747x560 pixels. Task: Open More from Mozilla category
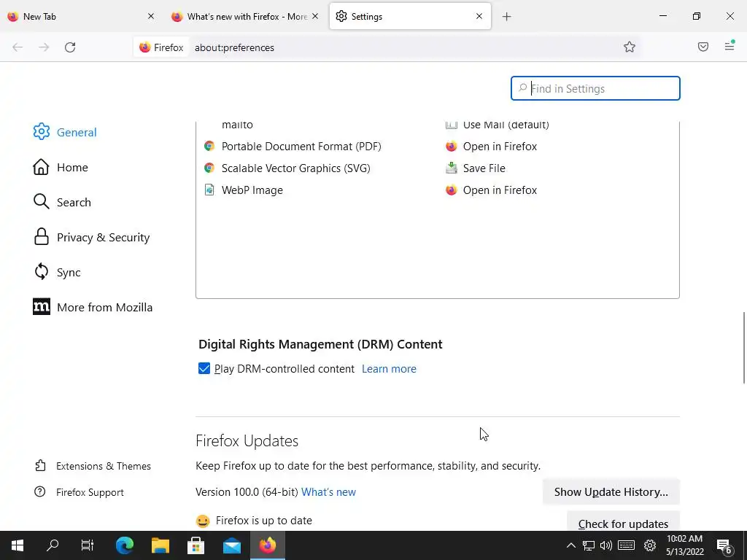93,307
